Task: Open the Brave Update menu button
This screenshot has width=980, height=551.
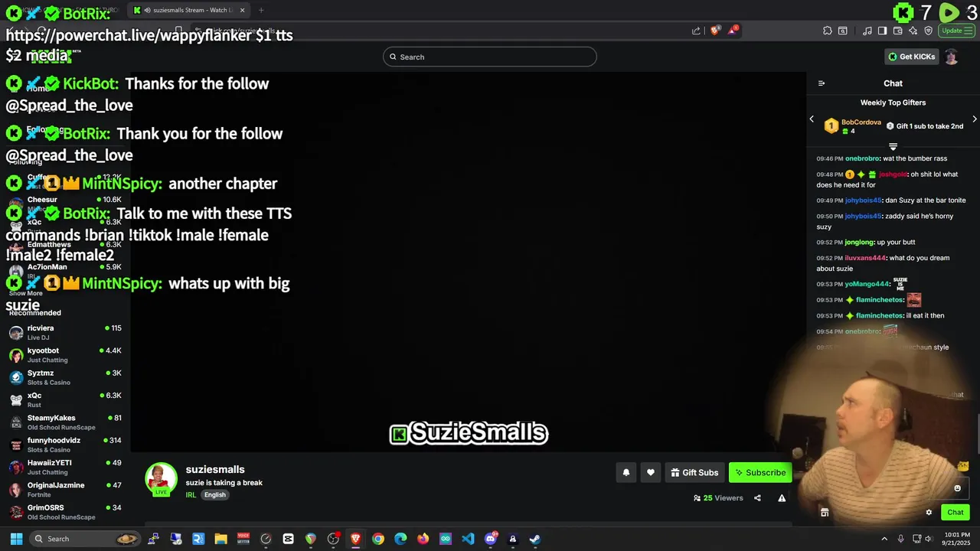Action: [x=957, y=31]
